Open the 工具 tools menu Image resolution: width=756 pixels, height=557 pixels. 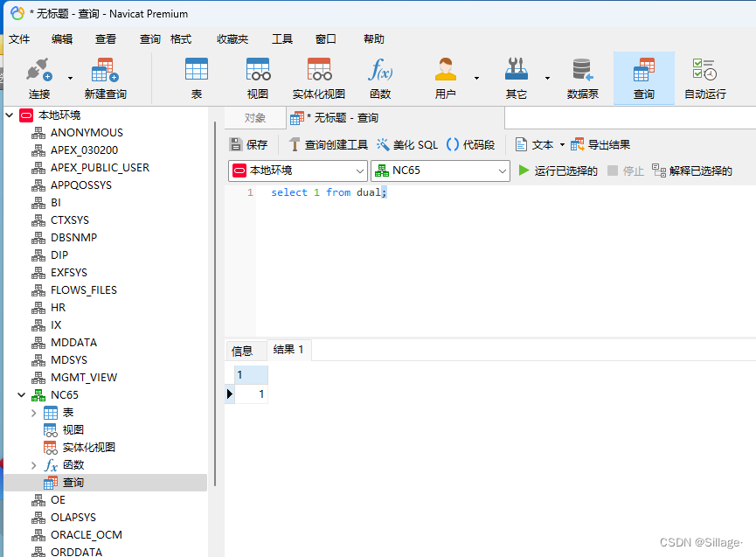(x=282, y=39)
